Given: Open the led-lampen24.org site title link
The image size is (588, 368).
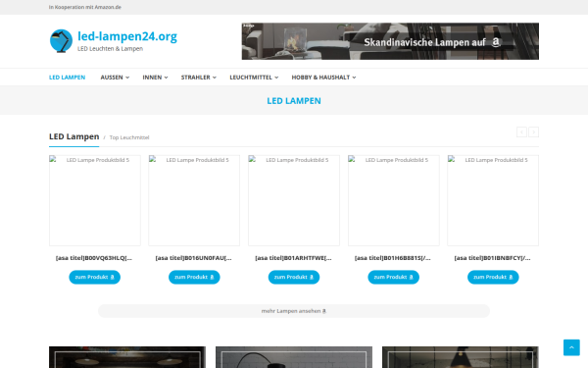Looking at the screenshot, I should pos(127,36).
